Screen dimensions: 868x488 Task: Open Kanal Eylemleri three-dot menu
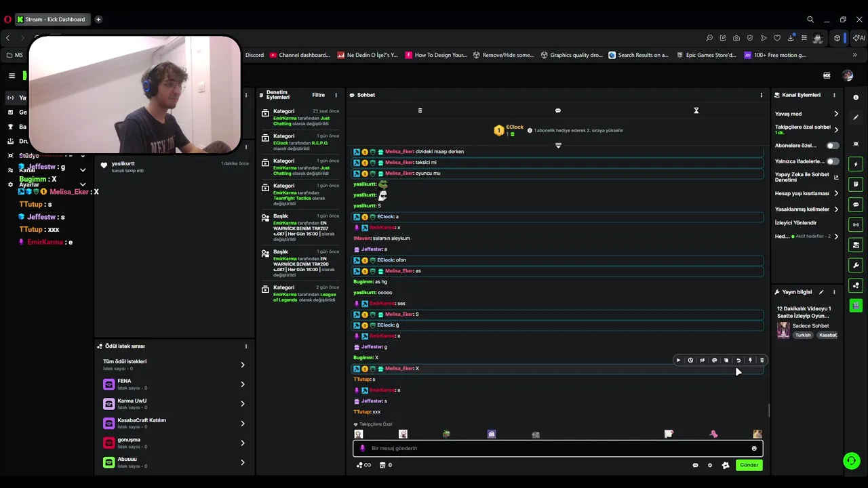834,95
